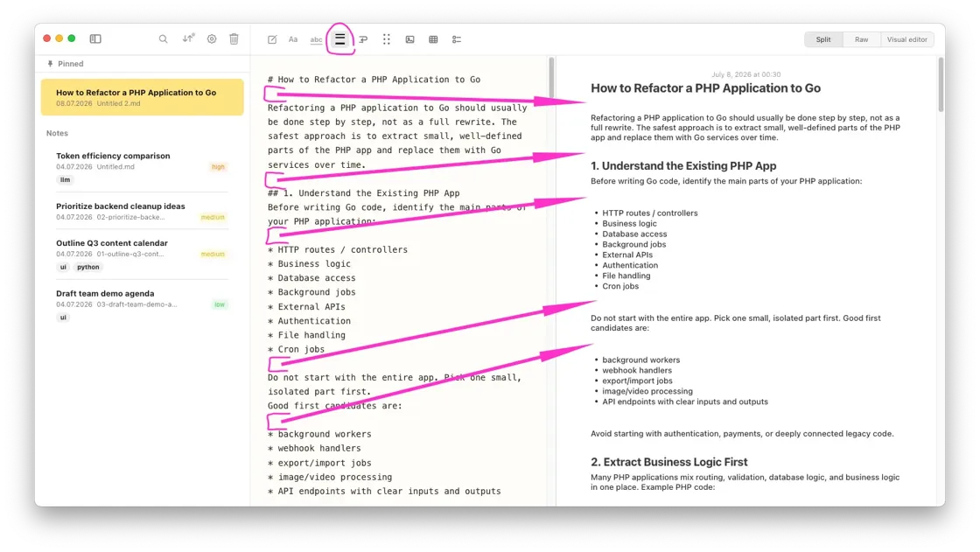Click the underlined abc formatting icon
Screen dimensions: 980x552
[x=316, y=39]
